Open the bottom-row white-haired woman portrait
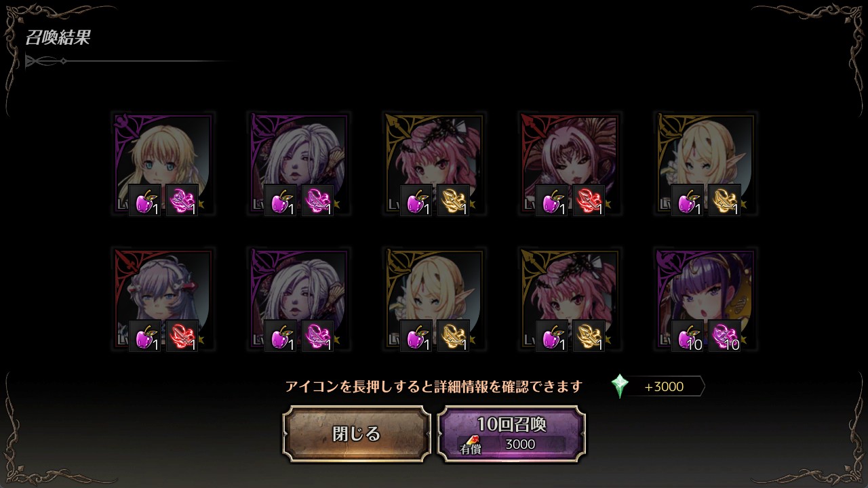The width and height of the screenshot is (868, 488). click(298, 299)
